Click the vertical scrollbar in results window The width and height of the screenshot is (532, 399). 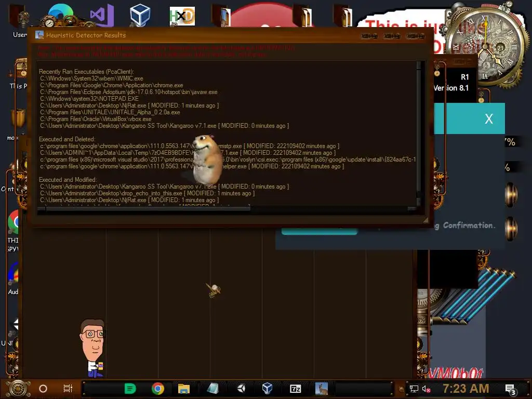tap(419, 129)
